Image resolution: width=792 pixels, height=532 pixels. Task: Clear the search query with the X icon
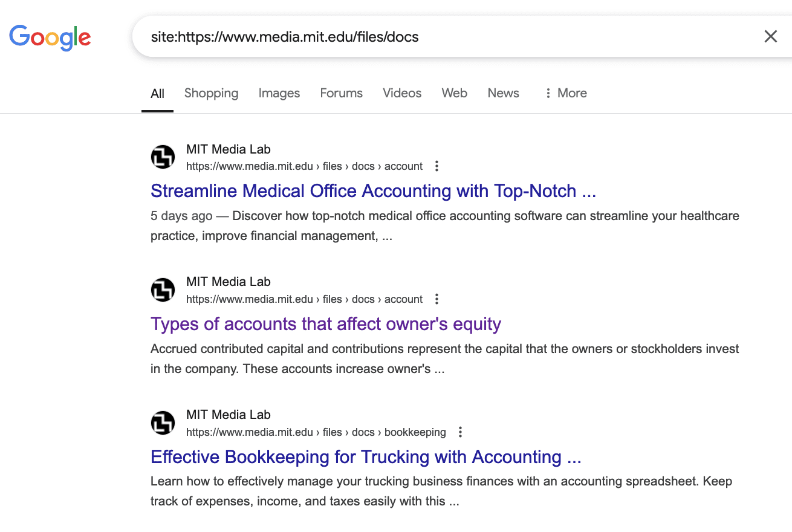(x=770, y=36)
